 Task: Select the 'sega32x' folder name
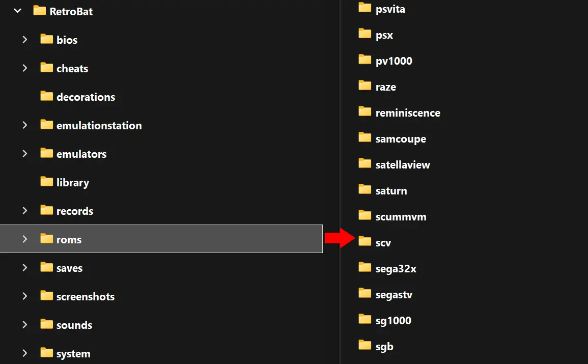pos(396,269)
